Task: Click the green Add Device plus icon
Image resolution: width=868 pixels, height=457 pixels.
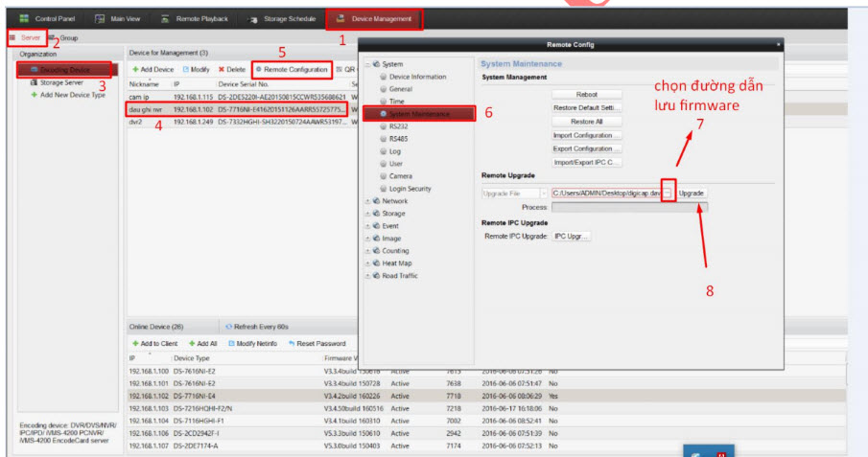Action: 134,69
